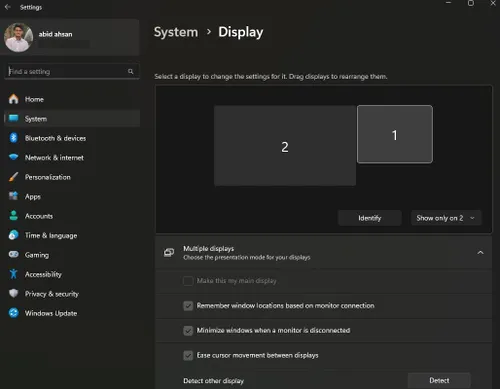
Task: Click the Time & language globe icon
Action: pyautogui.click(x=13, y=235)
